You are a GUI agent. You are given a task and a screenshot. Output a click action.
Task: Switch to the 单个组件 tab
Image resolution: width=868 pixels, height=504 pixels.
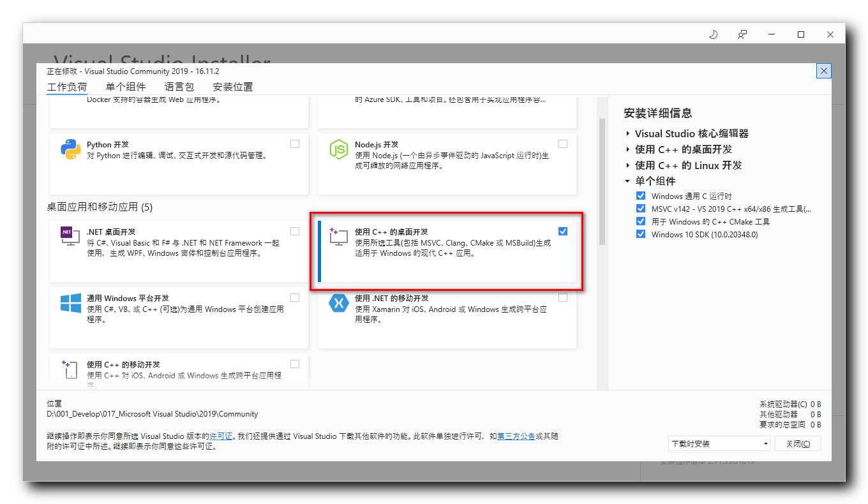point(126,87)
